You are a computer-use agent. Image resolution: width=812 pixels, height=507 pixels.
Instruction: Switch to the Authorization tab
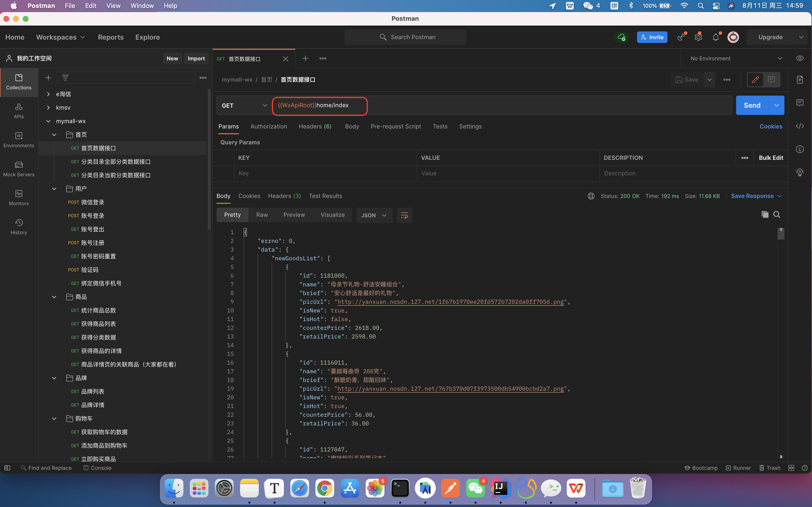click(268, 127)
